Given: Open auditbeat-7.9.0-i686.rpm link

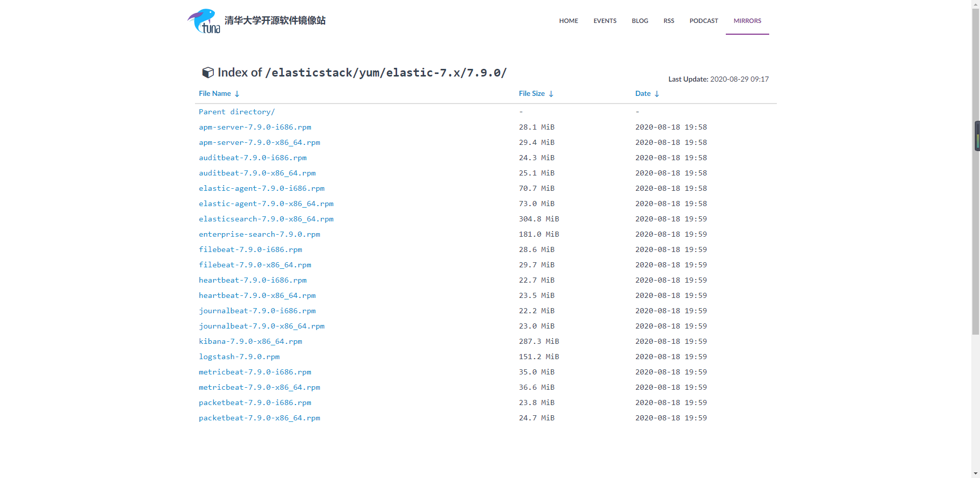Looking at the screenshot, I should point(253,158).
